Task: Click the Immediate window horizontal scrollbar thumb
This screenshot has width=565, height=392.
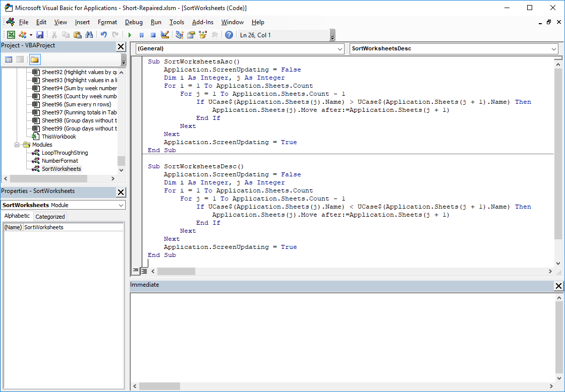Action: 159,386
